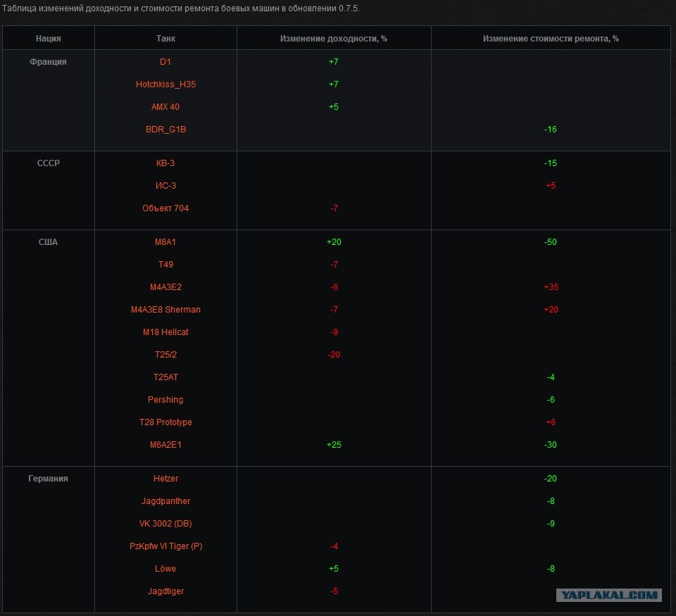Click the Pershing tank name
Viewport: 676px width, 616px height.
165,400
